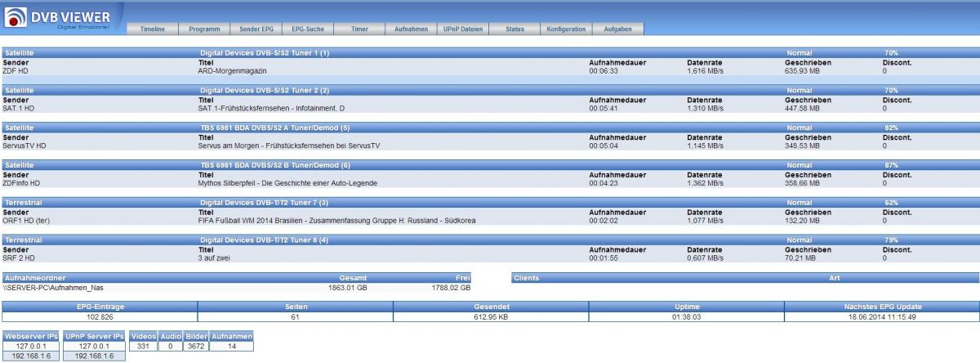Click the 00:06:33 recording duration
Image resolution: width=980 pixels, height=363 pixels.
(603, 70)
